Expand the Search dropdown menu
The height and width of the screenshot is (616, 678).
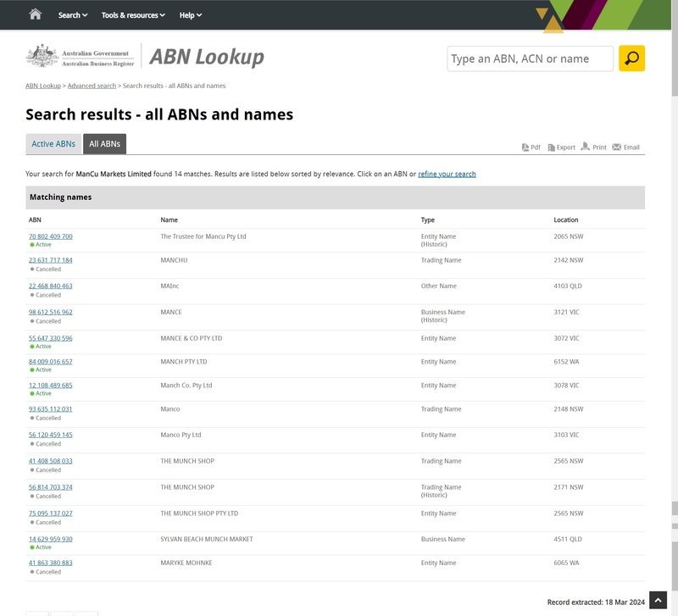72,14
